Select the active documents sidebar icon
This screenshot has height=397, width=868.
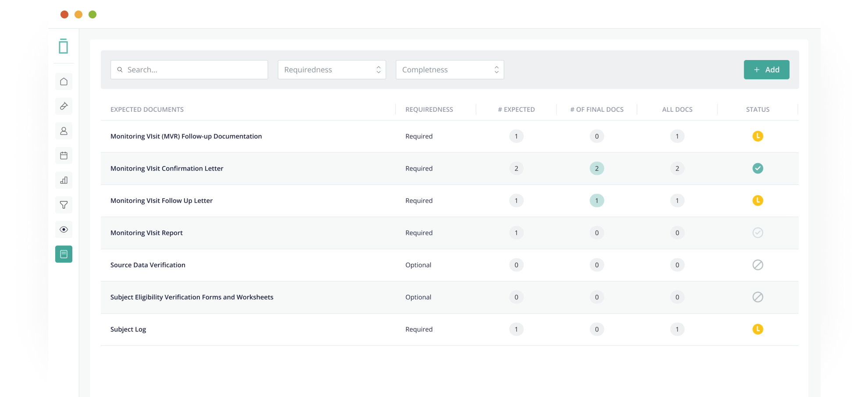64,254
